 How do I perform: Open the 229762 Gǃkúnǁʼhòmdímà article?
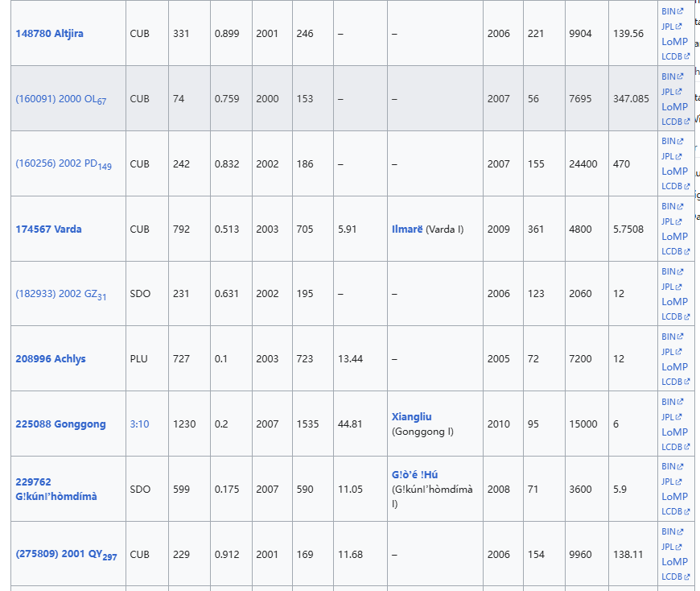(x=56, y=489)
